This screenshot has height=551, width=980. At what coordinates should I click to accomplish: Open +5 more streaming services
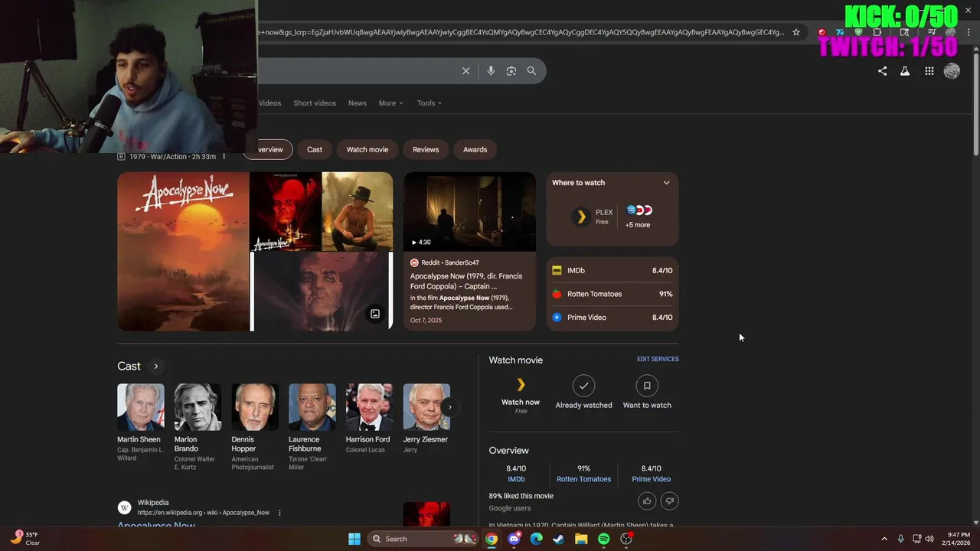(x=638, y=217)
